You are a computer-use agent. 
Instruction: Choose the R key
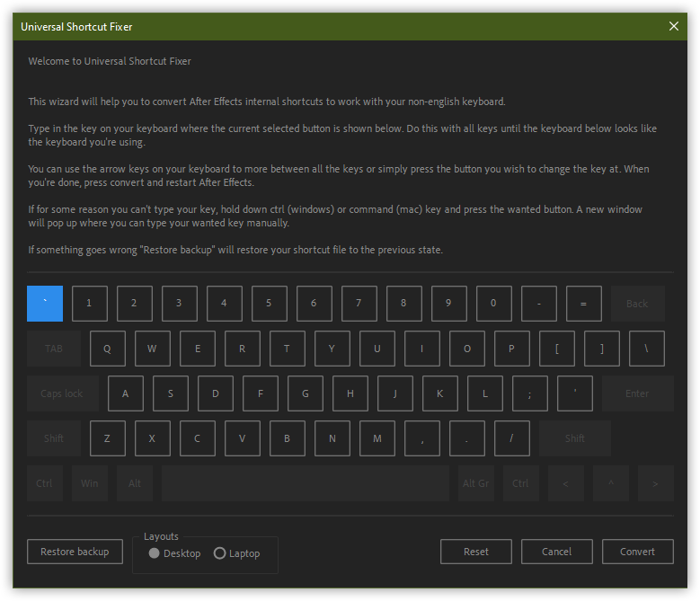click(243, 349)
